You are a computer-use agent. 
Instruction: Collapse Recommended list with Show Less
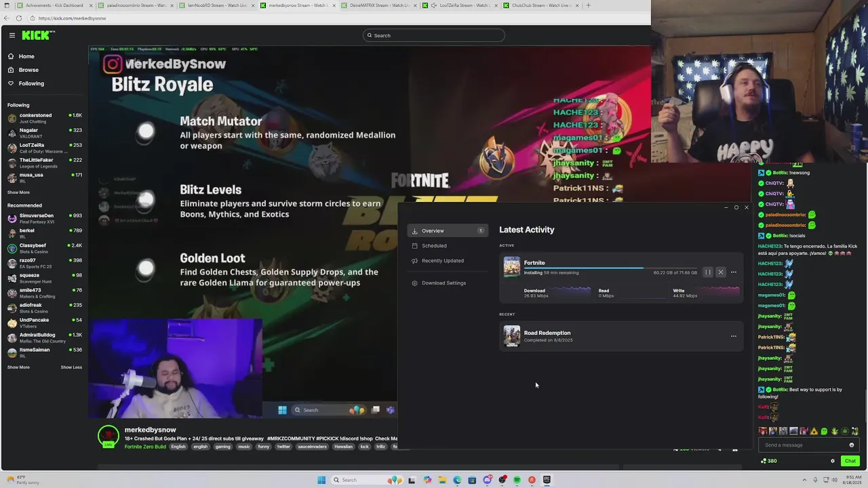coord(71,367)
